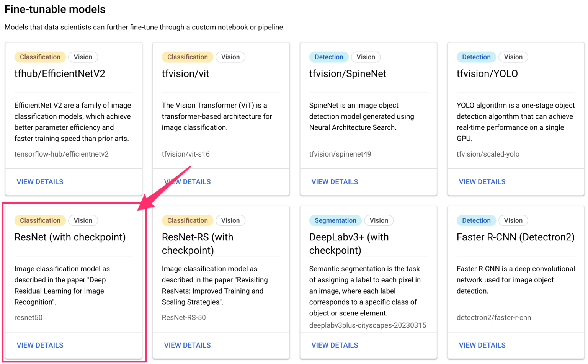This screenshot has height=364, width=588.
Task: Select the Classification tag on EfficientNetV2 card
Action: (40, 57)
